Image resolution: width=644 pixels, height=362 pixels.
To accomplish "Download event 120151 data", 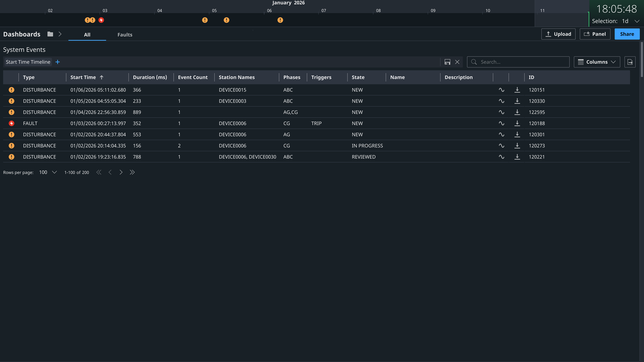I will point(517,90).
